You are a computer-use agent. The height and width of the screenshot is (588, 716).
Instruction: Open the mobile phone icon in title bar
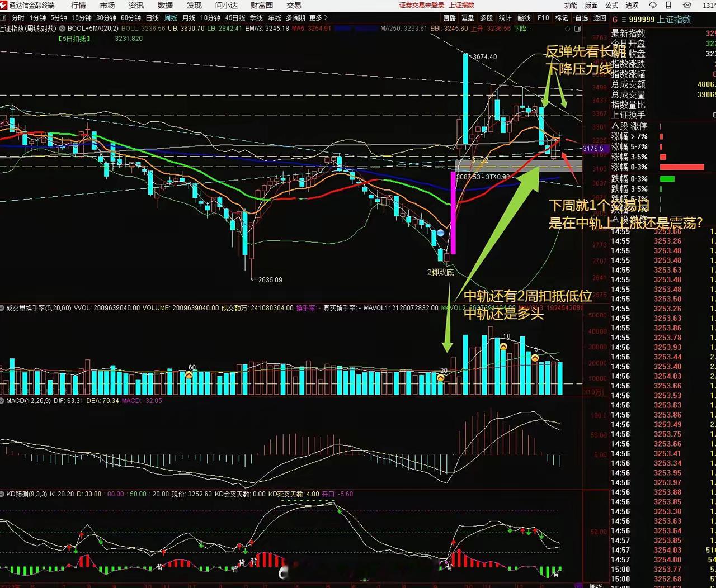point(668,5)
